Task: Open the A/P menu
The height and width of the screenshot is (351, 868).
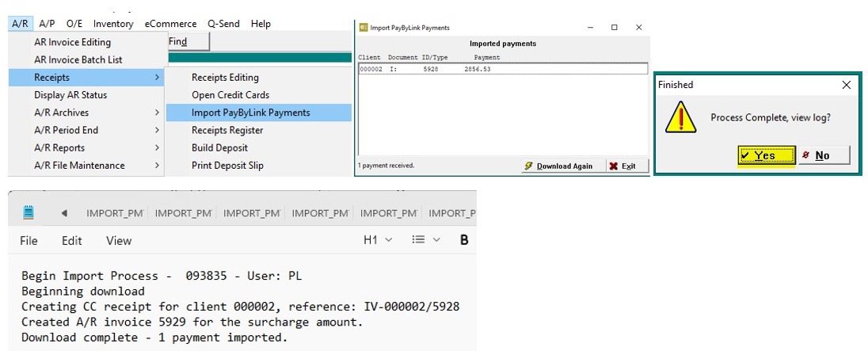Action: 47,24
